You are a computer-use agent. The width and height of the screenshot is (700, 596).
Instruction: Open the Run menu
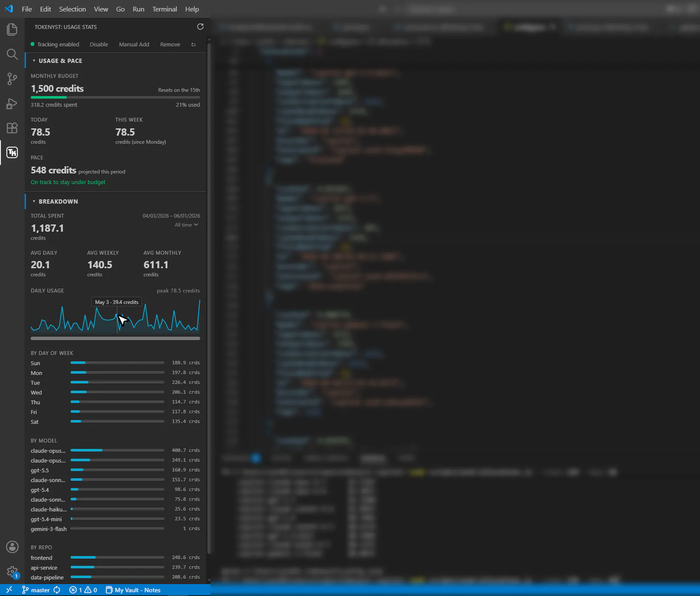(x=139, y=9)
